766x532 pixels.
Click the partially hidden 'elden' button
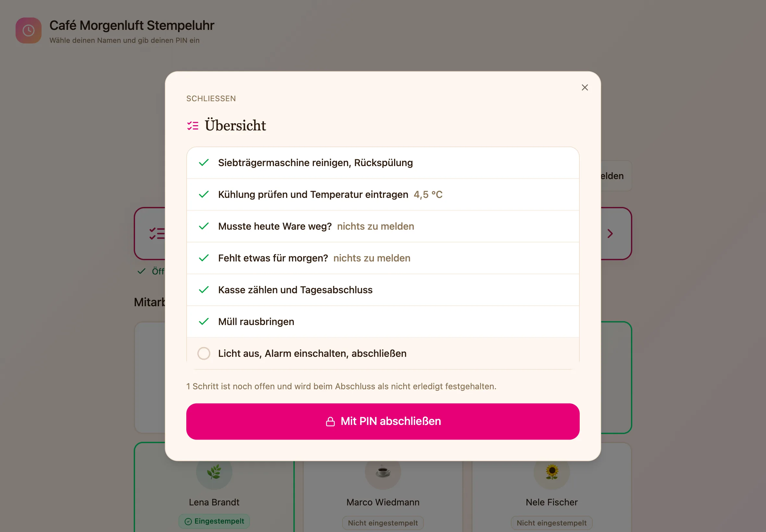click(616, 176)
